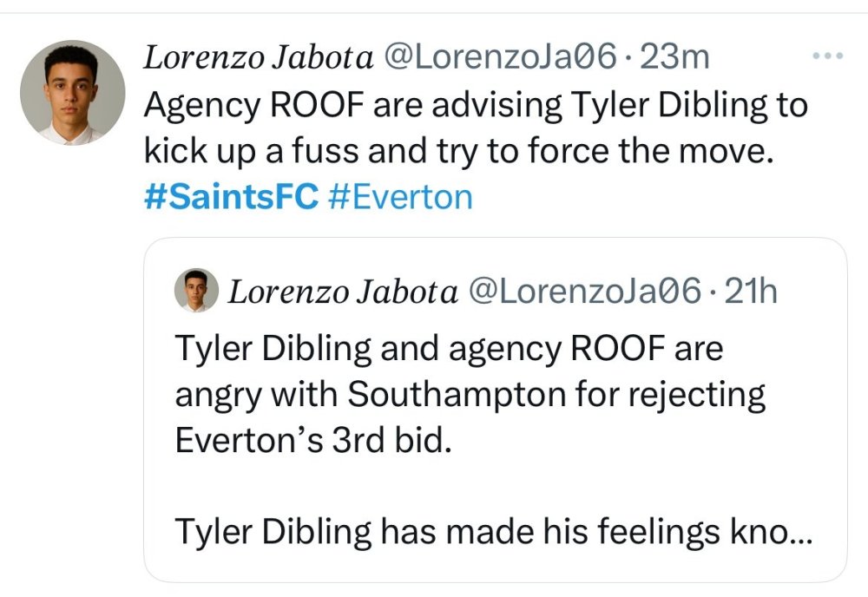The height and width of the screenshot is (597, 868).
Task: Click the line "angry with Southampton for rejecting"
Action: pos(470,395)
